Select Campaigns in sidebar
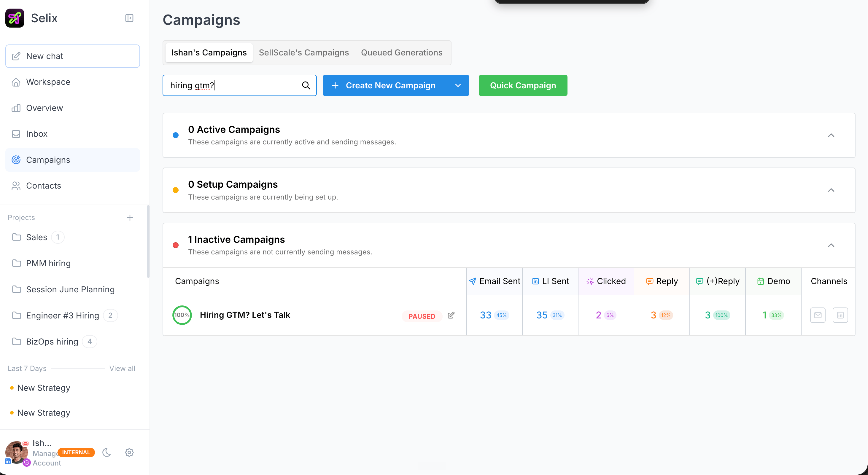Image resolution: width=868 pixels, height=475 pixels. [72, 160]
